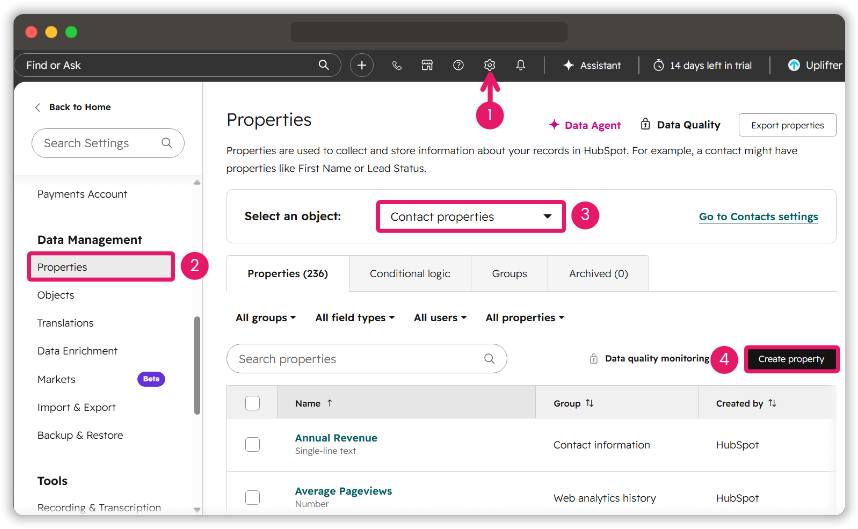Select Import & Export in the sidebar
This screenshot has height=529, width=858.
[77, 407]
